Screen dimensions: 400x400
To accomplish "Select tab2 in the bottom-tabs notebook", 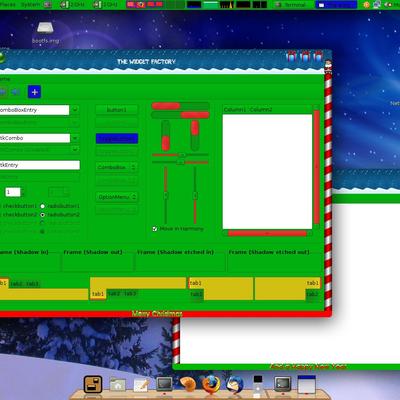I will click(x=114, y=293).
